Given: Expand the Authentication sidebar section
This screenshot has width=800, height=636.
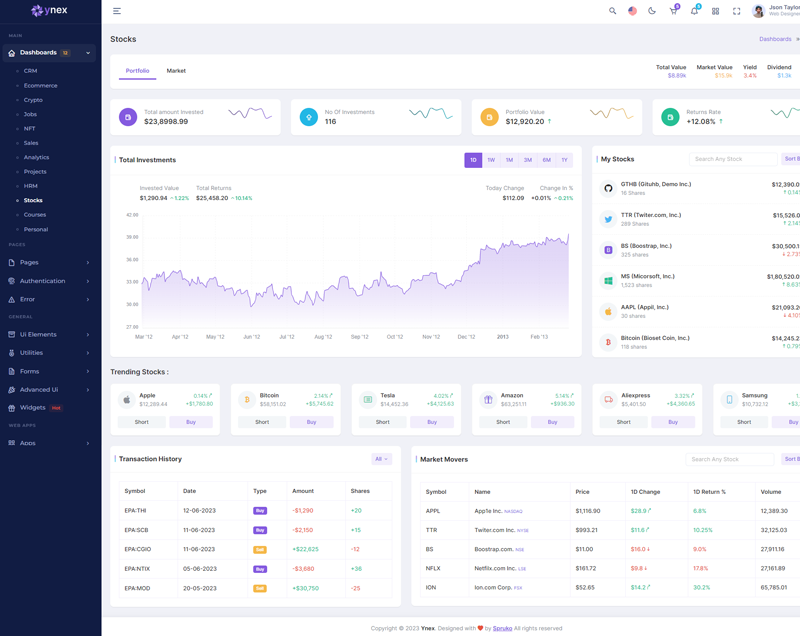Looking at the screenshot, I should pos(48,281).
